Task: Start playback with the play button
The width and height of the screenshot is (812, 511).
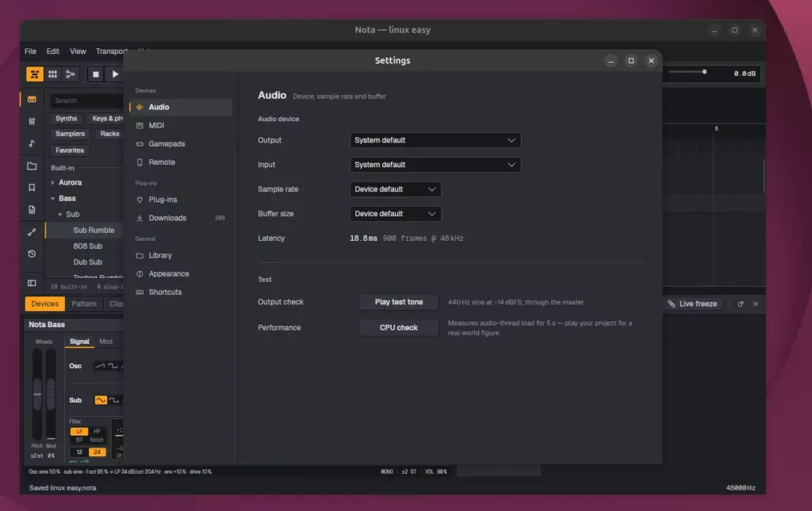Action: 114,74
